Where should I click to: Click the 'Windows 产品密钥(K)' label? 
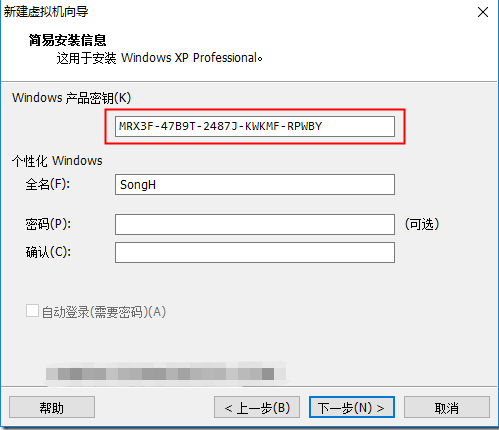click(72, 98)
